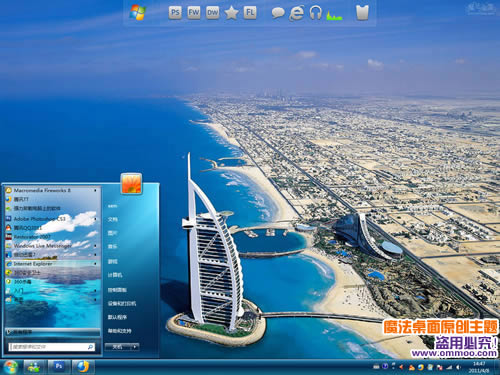
Task: Open All Programs in the start menu
Action: pos(53,332)
